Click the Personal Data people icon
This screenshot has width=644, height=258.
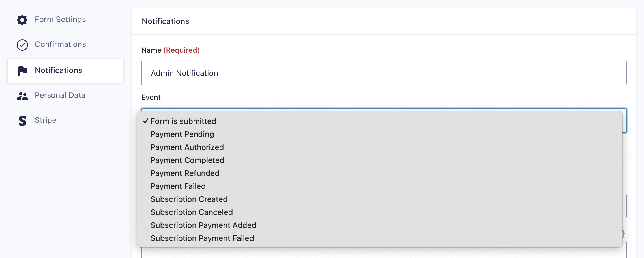[x=22, y=96]
